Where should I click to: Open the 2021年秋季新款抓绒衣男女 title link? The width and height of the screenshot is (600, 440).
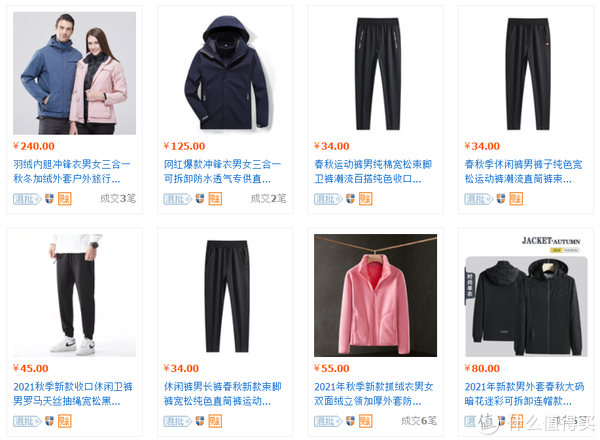374,394
